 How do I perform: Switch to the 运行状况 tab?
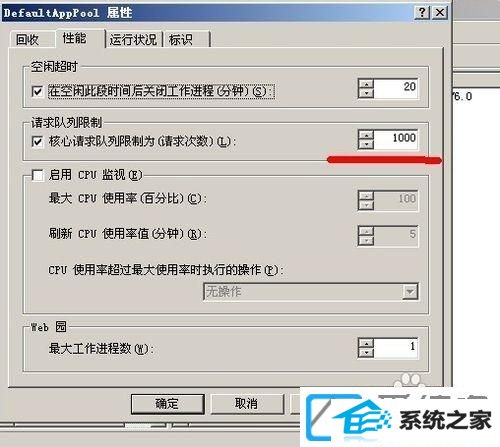(x=133, y=40)
